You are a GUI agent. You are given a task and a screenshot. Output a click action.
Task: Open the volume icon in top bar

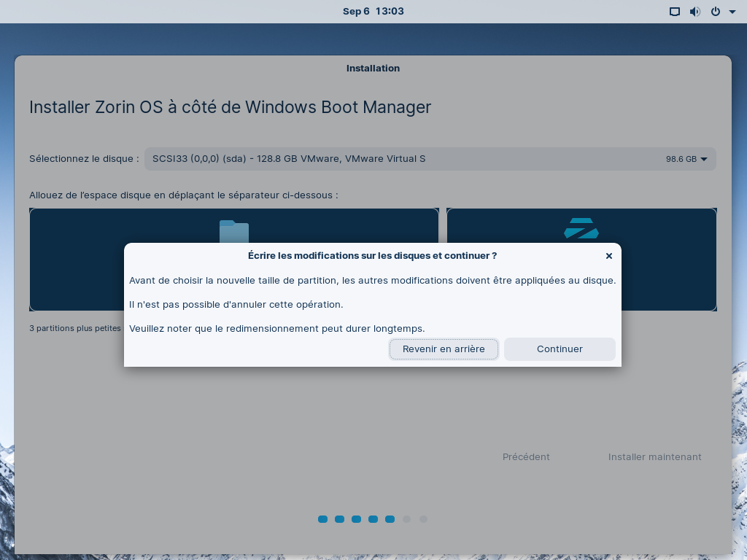[x=695, y=12]
